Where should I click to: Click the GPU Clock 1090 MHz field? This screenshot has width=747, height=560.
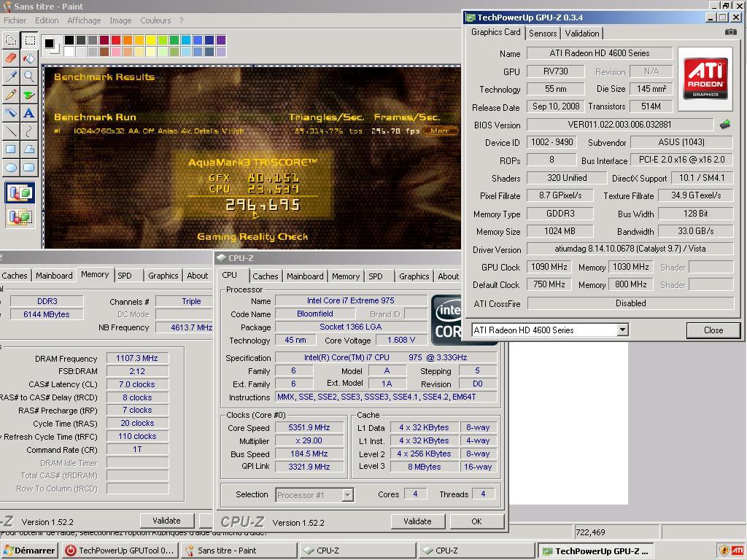[549, 267]
